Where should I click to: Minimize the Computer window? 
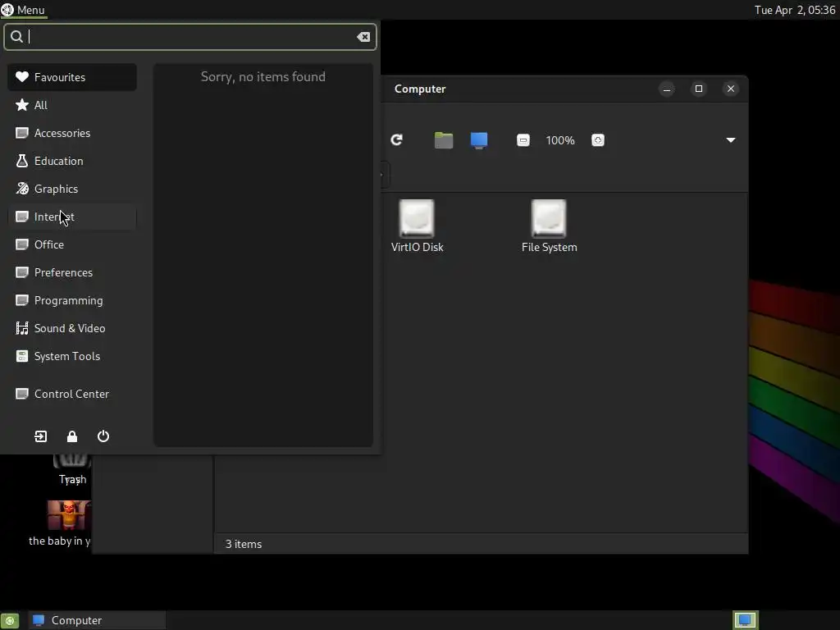(x=667, y=89)
